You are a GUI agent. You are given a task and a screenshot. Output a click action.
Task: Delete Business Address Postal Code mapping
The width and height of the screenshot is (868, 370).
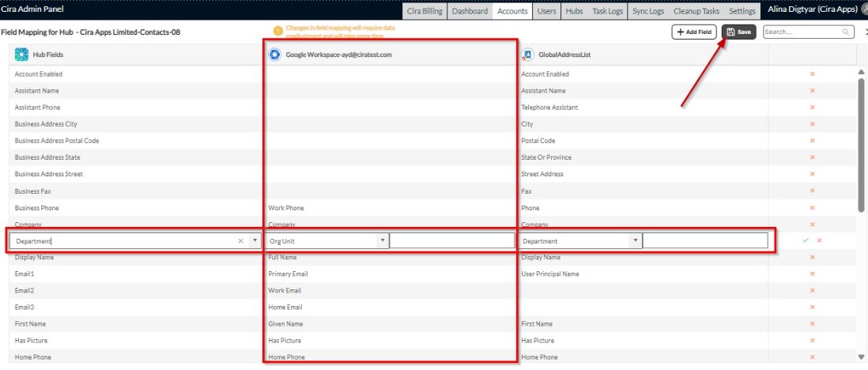(x=812, y=141)
